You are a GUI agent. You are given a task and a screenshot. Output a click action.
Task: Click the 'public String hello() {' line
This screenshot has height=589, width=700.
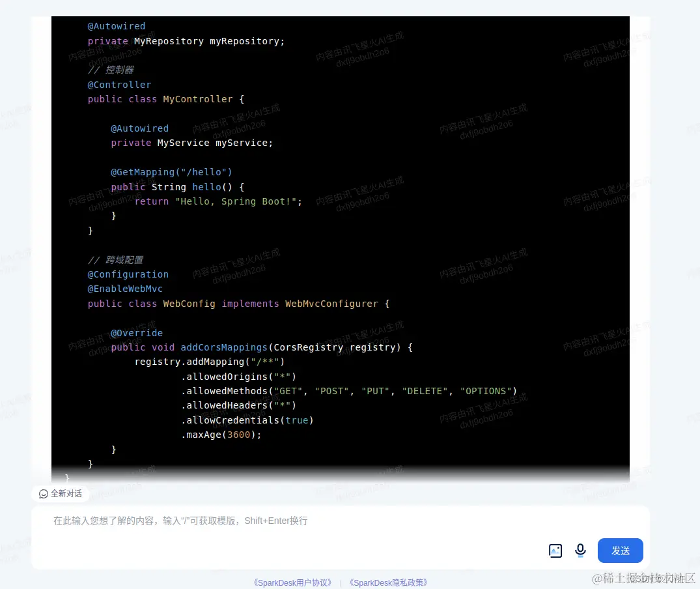coord(177,186)
